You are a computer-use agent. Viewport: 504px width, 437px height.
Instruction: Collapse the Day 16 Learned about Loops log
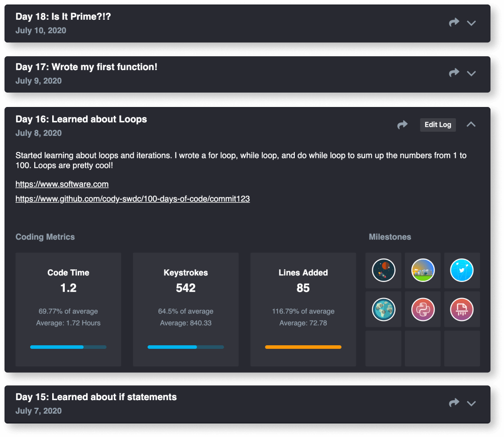tap(471, 125)
